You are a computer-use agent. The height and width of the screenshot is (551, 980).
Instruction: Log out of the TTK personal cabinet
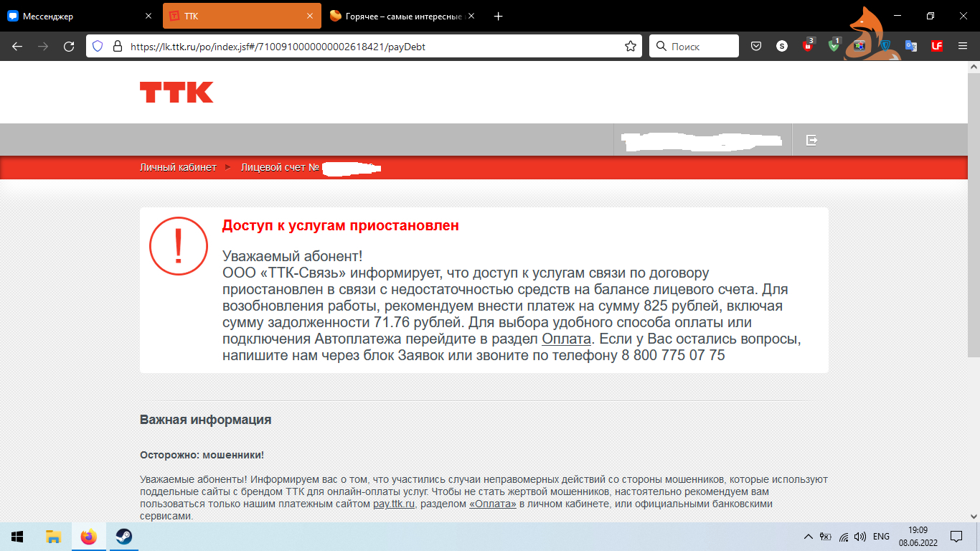[x=812, y=140]
